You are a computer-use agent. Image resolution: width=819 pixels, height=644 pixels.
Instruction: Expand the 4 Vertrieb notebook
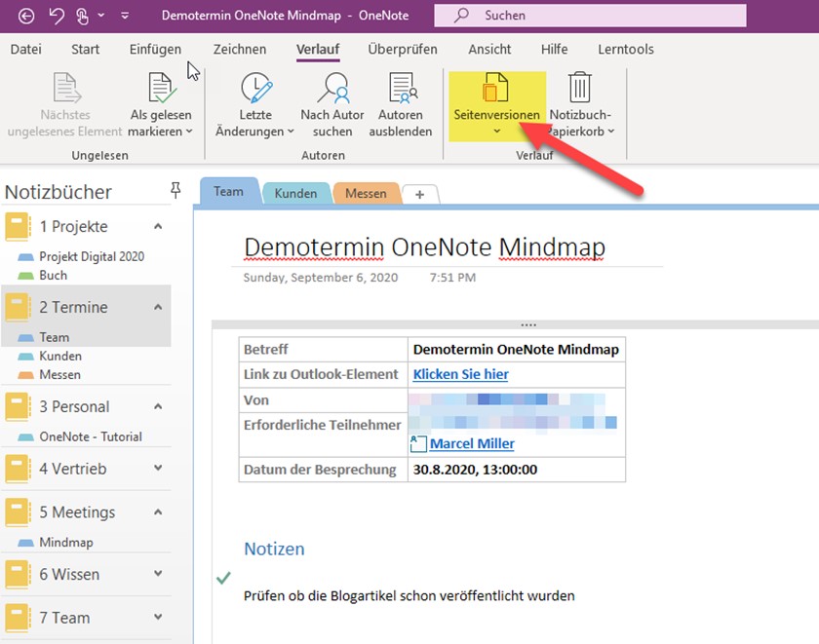(158, 468)
